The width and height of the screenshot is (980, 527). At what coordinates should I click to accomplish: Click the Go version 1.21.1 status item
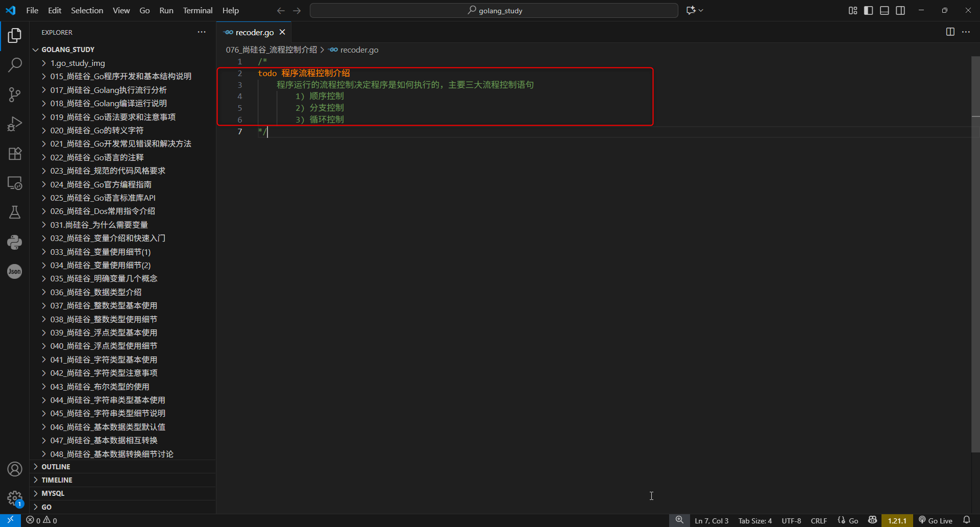[x=897, y=520]
